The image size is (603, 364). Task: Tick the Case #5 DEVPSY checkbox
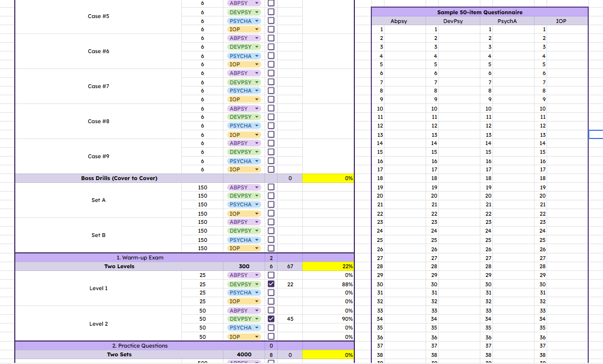pyautogui.click(x=271, y=12)
